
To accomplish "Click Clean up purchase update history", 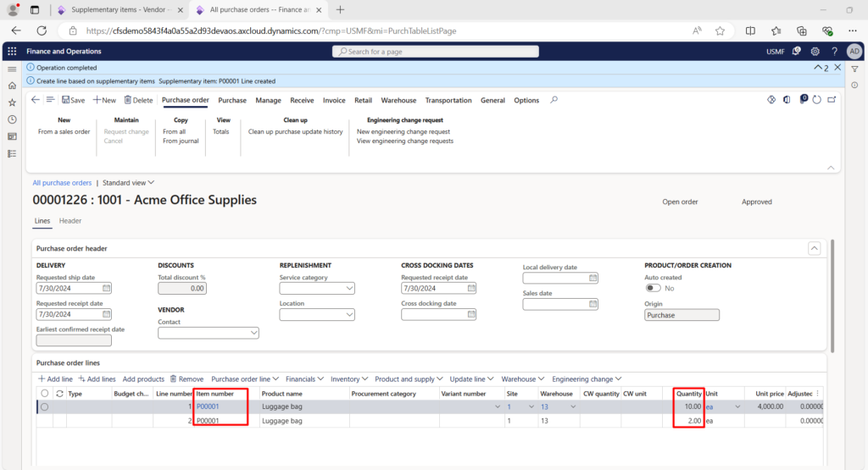I will click(296, 131).
